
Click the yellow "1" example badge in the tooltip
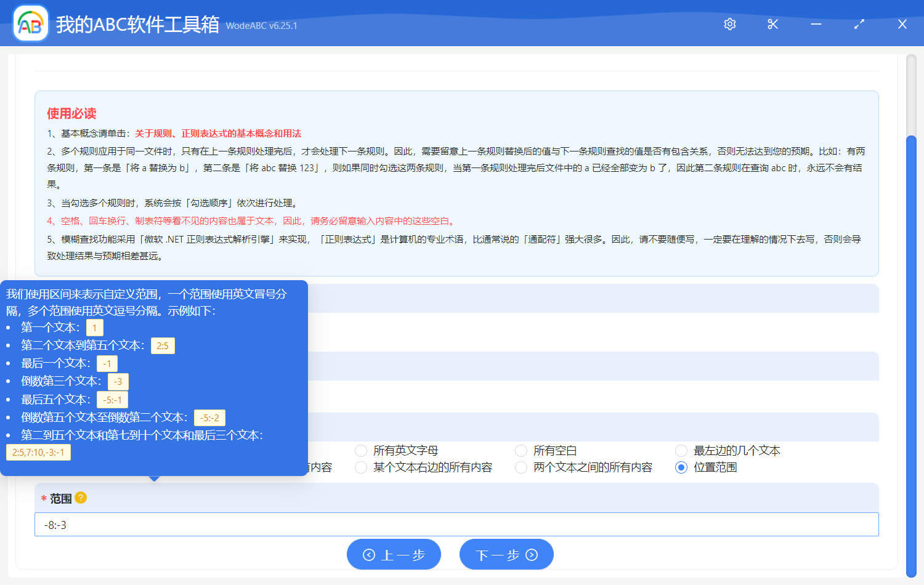pos(94,328)
